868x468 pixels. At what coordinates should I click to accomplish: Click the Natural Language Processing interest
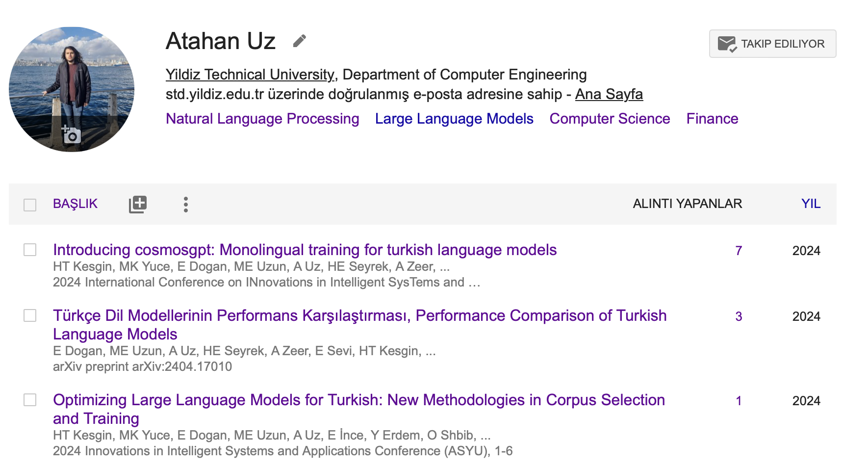262,119
